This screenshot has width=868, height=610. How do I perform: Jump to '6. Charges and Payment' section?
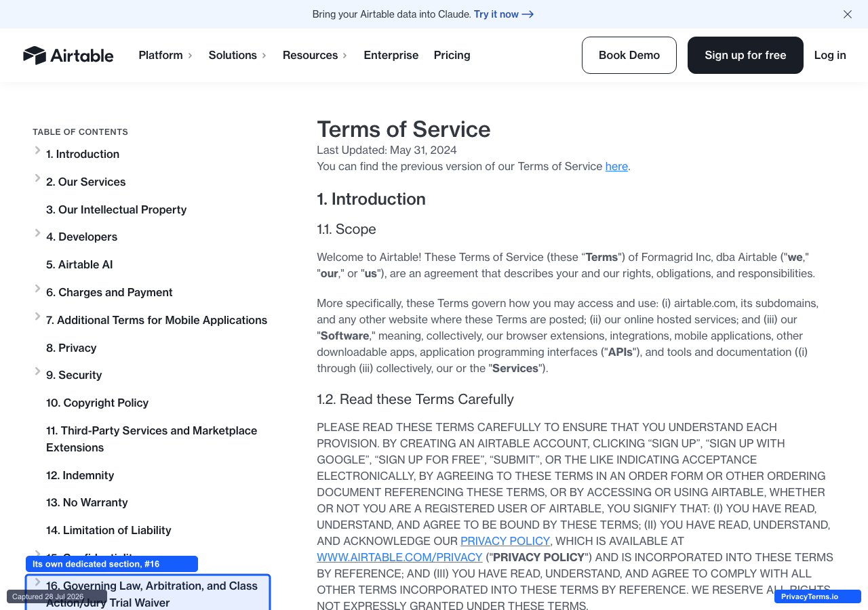click(109, 292)
